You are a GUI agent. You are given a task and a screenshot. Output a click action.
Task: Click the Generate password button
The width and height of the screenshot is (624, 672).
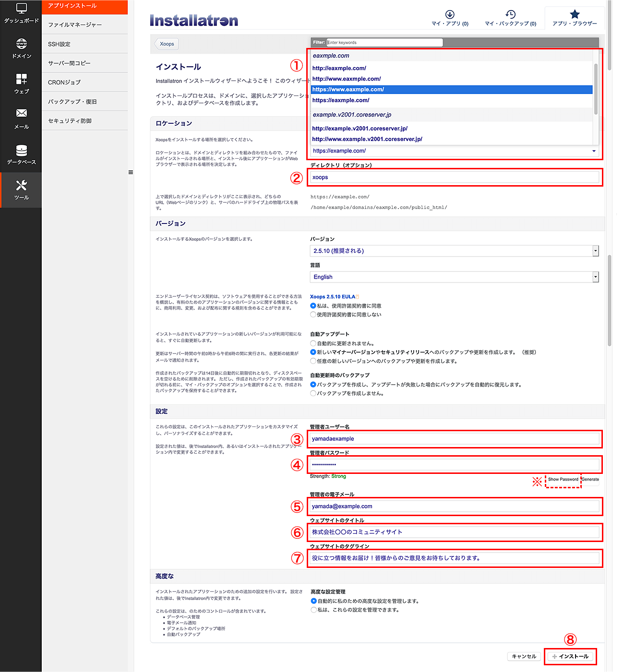pos(590,479)
